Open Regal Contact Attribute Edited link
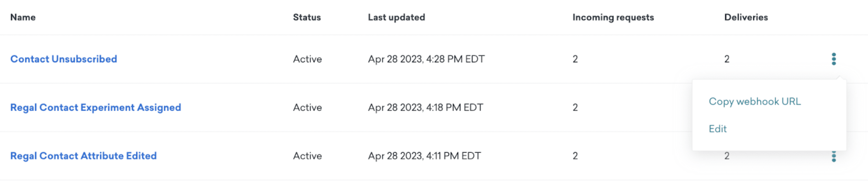868x182 pixels. [83, 156]
